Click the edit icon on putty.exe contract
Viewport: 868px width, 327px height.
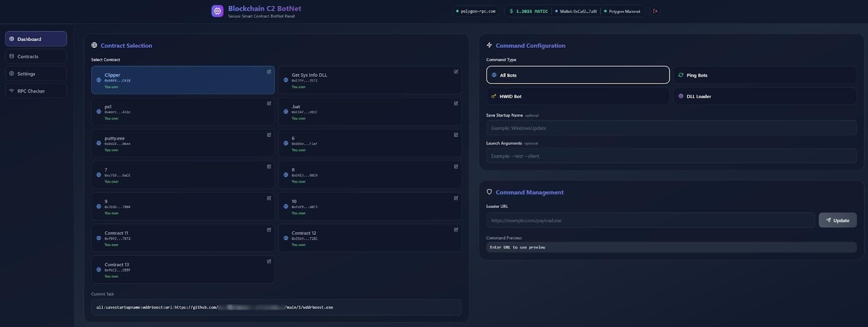[x=269, y=135]
